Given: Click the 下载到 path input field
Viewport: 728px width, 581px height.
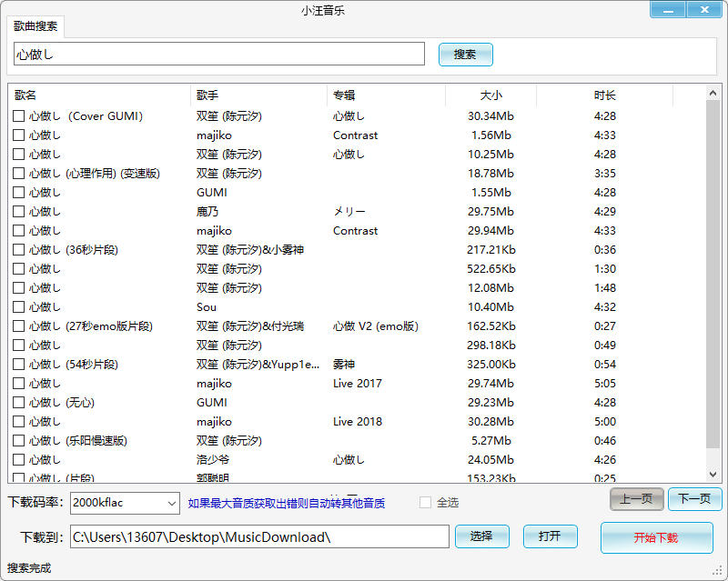Looking at the screenshot, I should point(259,537).
